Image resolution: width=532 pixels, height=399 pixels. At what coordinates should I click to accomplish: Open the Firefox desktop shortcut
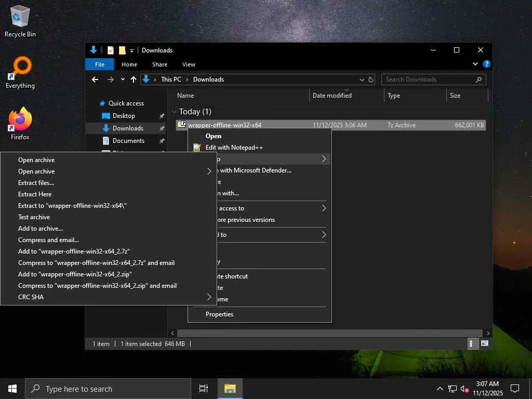(20, 124)
